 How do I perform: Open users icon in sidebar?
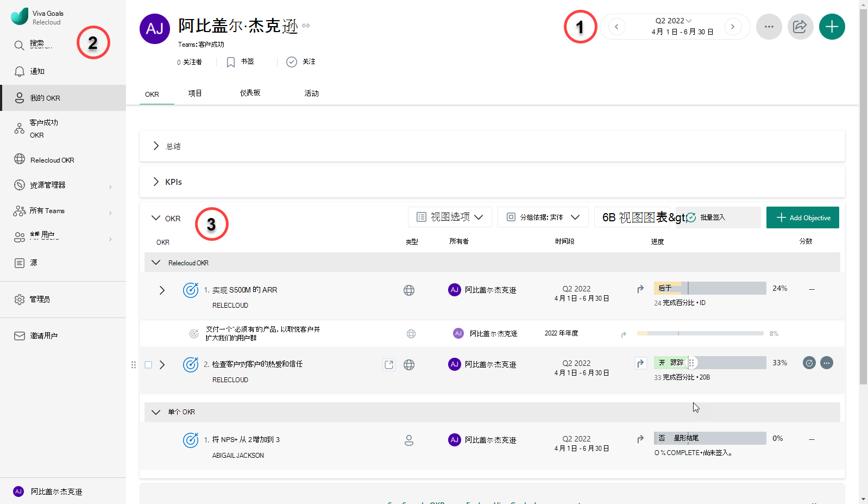click(x=20, y=237)
